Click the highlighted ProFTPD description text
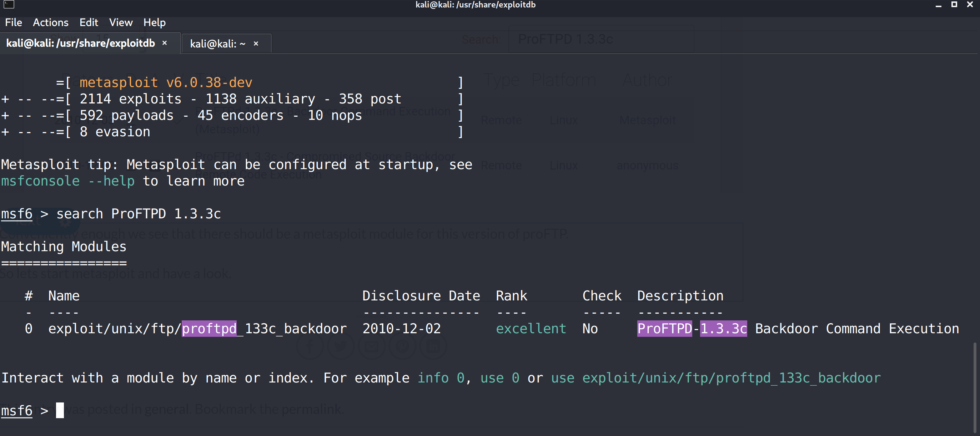 (x=692, y=328)
